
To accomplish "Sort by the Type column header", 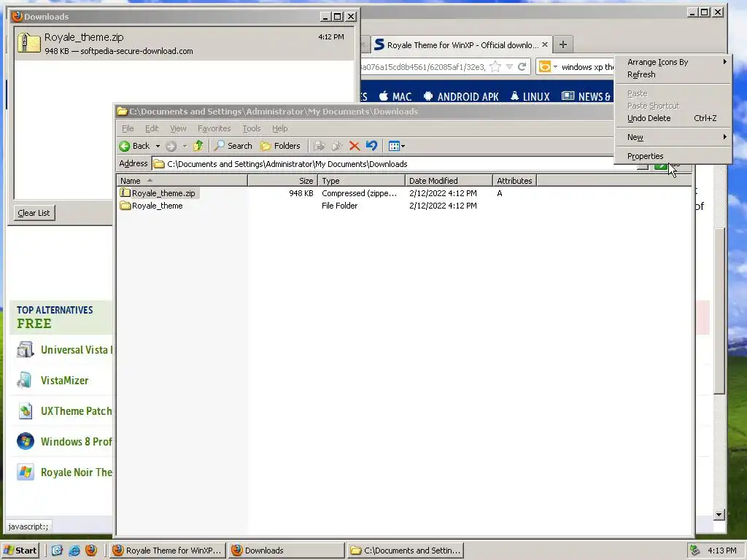I will coord(361,181).
